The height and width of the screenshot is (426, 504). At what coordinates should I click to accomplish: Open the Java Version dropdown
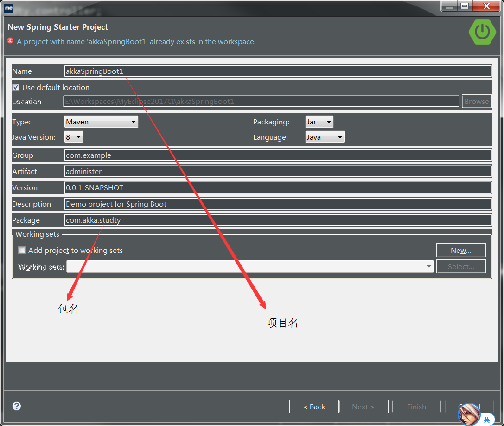(x=74, y=137)
